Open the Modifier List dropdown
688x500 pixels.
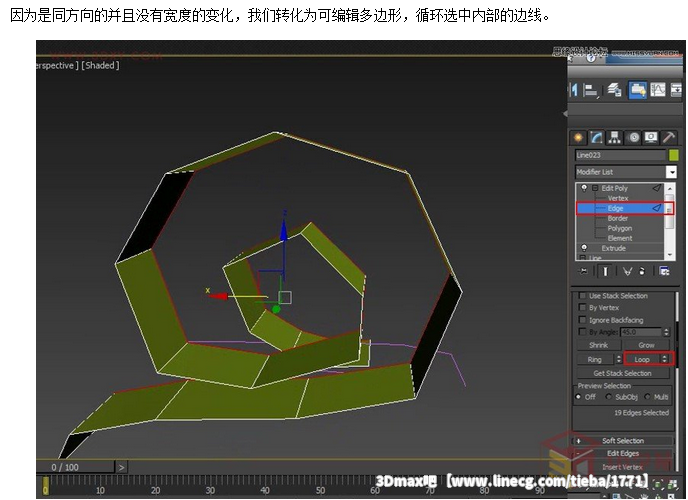click(x=626, y=172)
